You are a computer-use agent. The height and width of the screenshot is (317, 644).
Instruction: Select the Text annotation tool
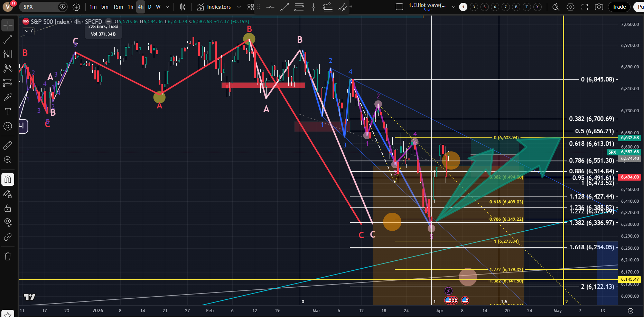click(8, 112)
